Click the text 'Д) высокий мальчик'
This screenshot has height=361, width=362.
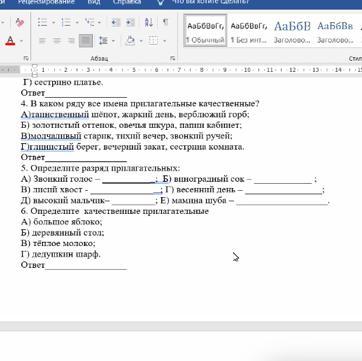(x=62, y=200)
